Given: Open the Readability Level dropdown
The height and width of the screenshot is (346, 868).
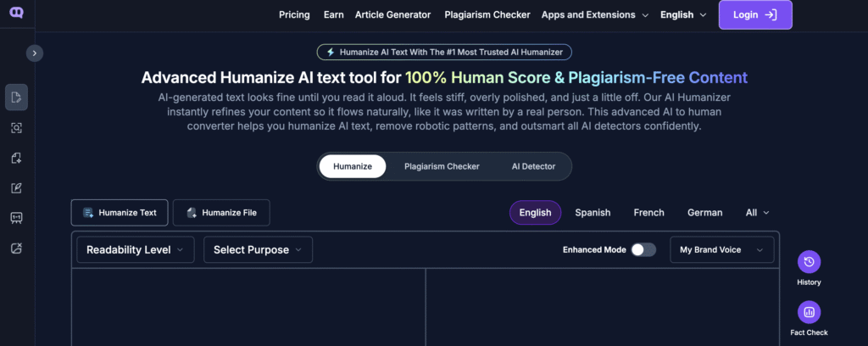Looking at the screenshot, I should click(x=136, y=249).
